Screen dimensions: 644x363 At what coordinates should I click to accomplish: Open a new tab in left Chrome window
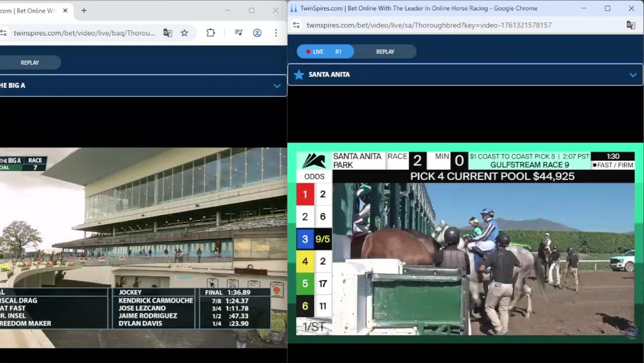click(84, 11)
